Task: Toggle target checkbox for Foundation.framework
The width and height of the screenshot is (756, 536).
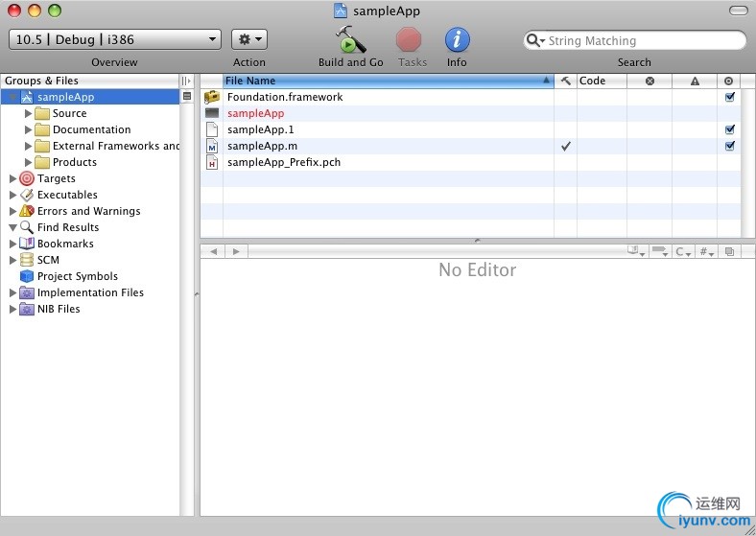Action: 729,97
